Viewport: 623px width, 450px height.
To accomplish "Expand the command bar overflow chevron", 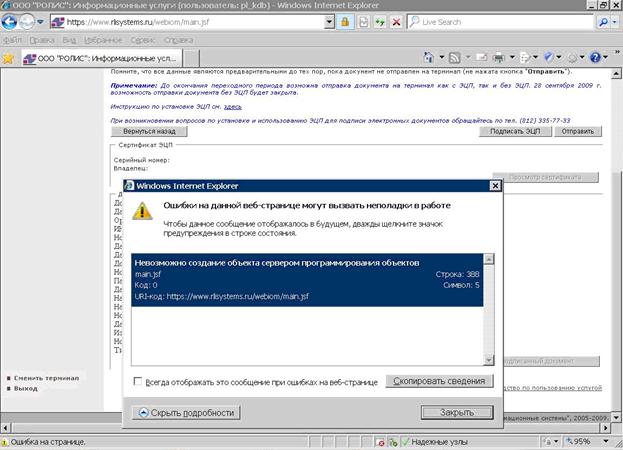I will point(617,52).
